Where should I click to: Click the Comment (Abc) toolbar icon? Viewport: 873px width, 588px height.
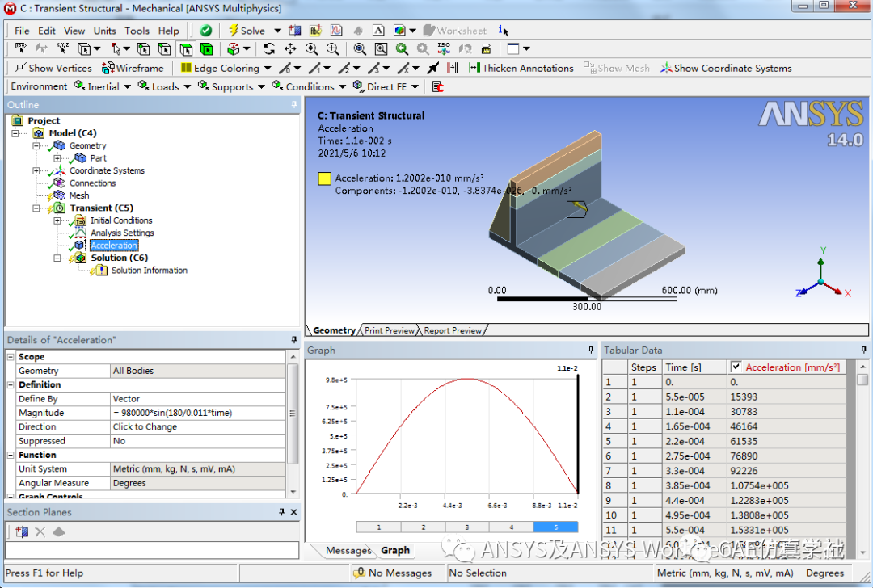pos(316,31)
